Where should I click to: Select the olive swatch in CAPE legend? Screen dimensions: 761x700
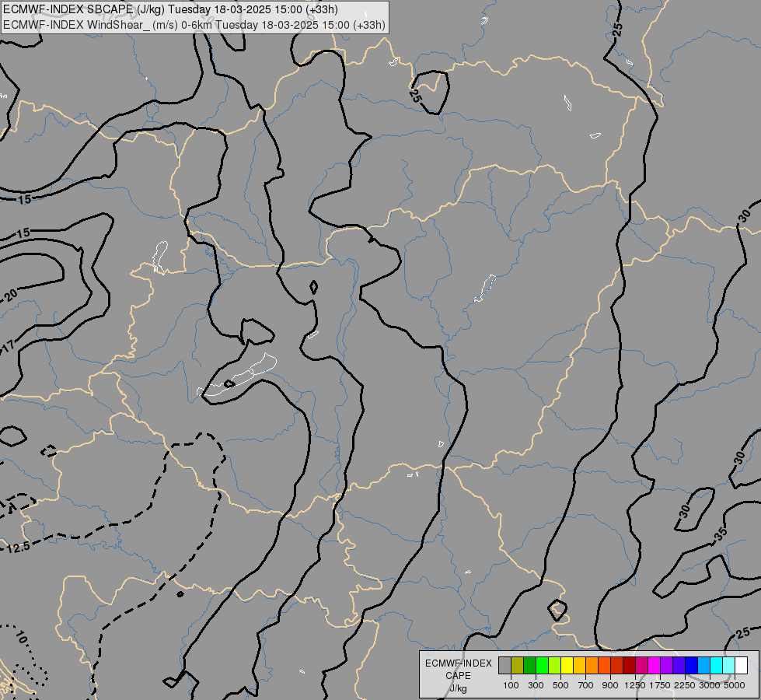coord(518,665)
